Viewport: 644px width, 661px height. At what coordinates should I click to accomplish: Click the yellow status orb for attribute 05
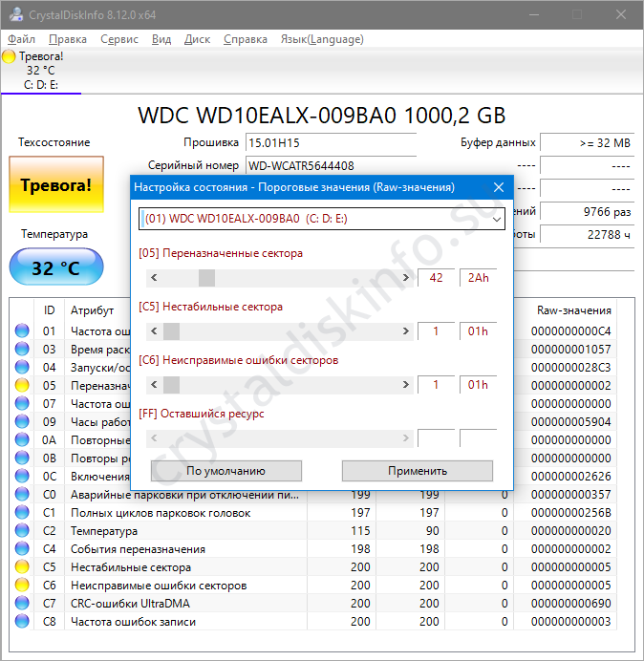22,385
